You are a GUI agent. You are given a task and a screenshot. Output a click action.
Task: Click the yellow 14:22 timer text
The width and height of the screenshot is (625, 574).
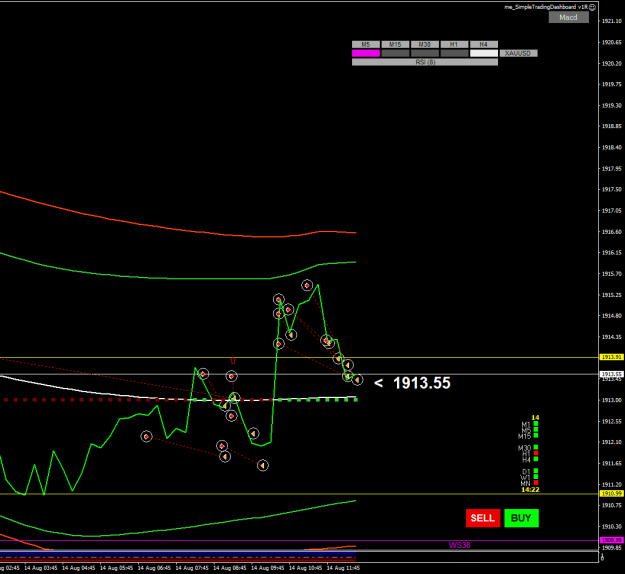click(530, 489)
